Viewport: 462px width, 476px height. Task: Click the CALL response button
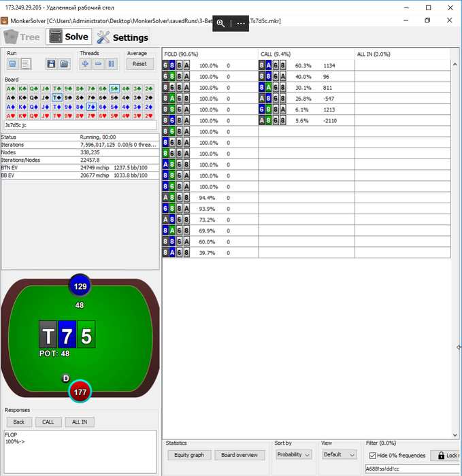coord(48,422)
